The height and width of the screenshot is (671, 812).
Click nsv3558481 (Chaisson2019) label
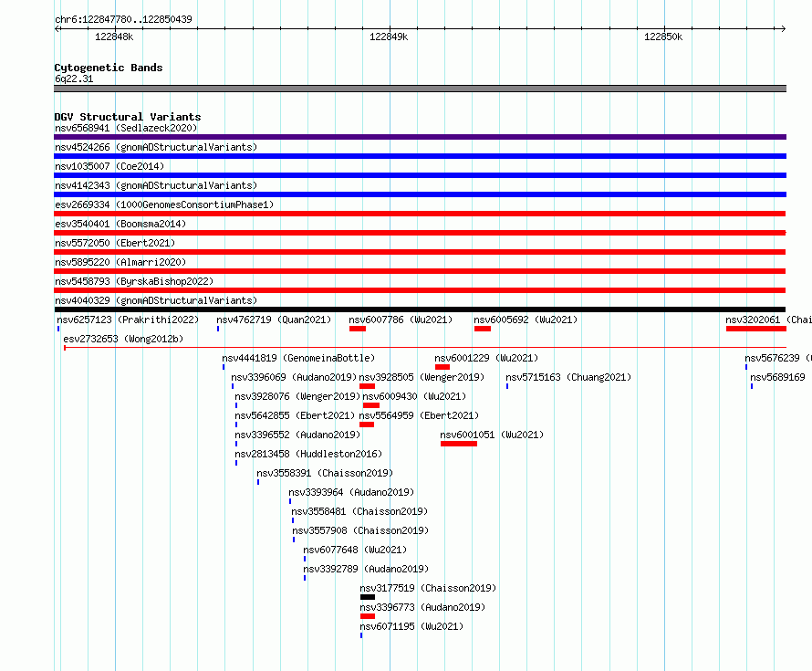tap(359, 511)
